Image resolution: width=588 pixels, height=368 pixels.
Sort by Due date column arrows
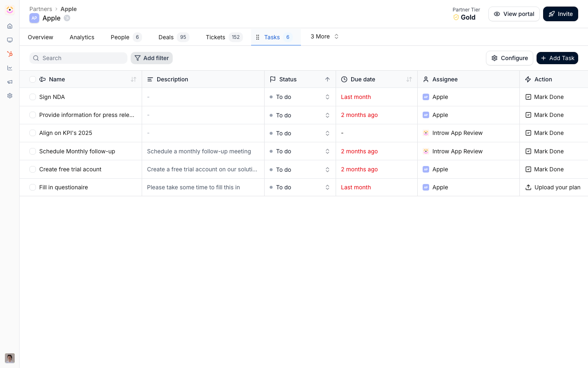pyautogui.click(x=409, y=79)
